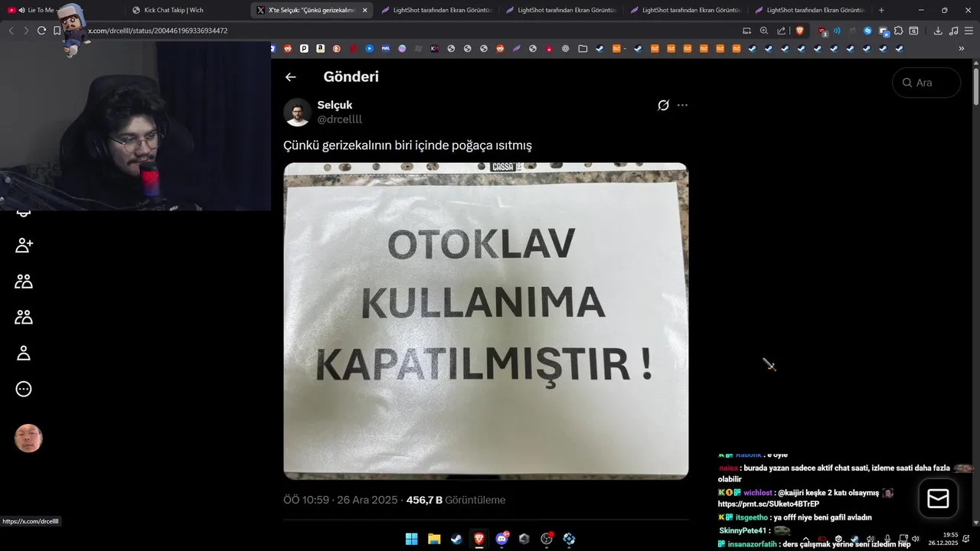
Task: Open the browser Downloads icon
Action: tap(938, 31)
